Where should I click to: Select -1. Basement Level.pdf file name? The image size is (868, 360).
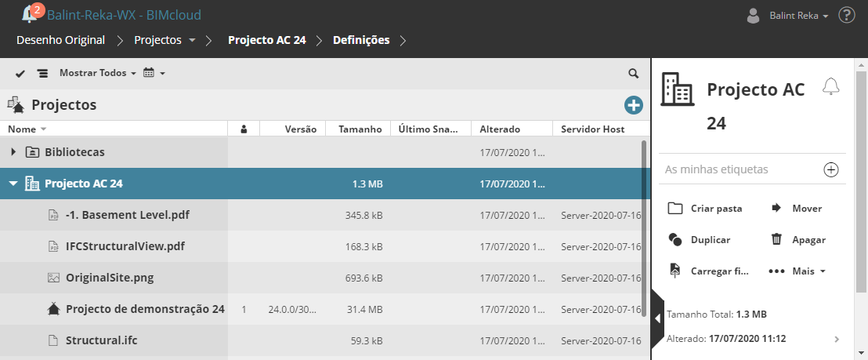(128, 215)
